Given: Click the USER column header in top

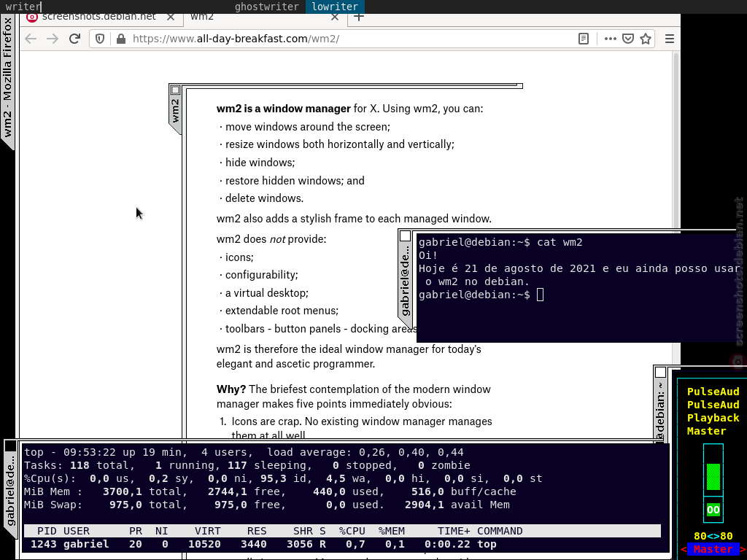Looking at the screenshot, I should pos(76,531).
